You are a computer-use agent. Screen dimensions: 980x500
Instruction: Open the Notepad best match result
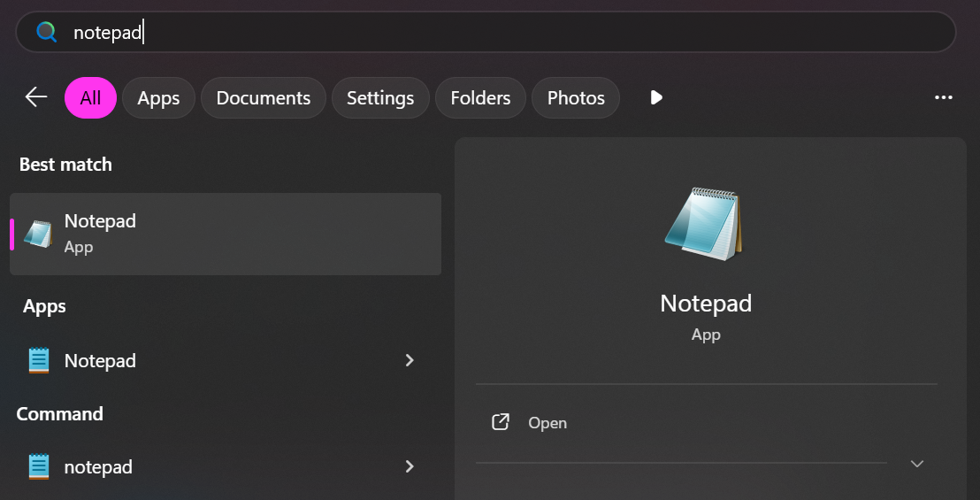click(226, 234)
